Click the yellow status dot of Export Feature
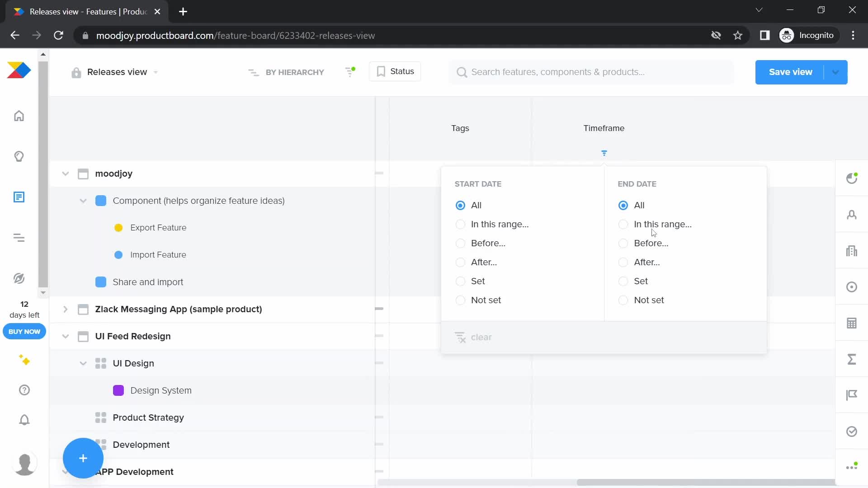Viewport: 868px width, 488px height. 118,228
